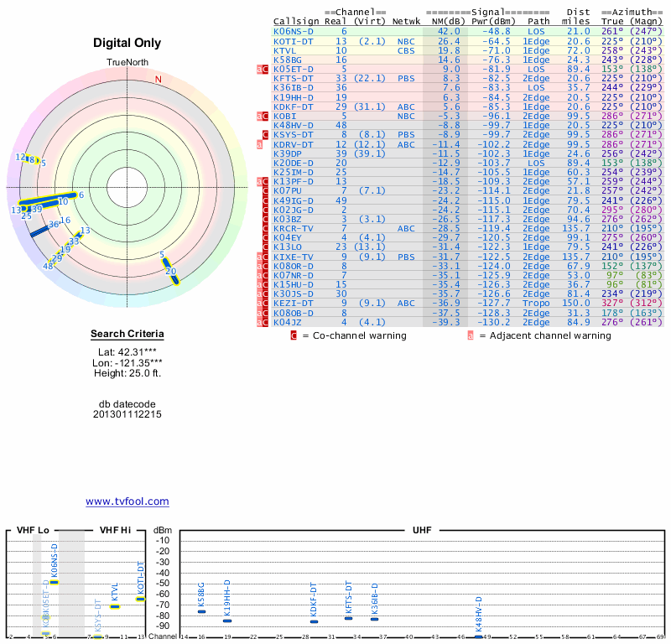Image resolution: width=671 pixels, height=644 pixels.
Task: Click the KDKF-DT marker in UHF spectrum chart
Action: pyautogui.click(x=314, y=621)
